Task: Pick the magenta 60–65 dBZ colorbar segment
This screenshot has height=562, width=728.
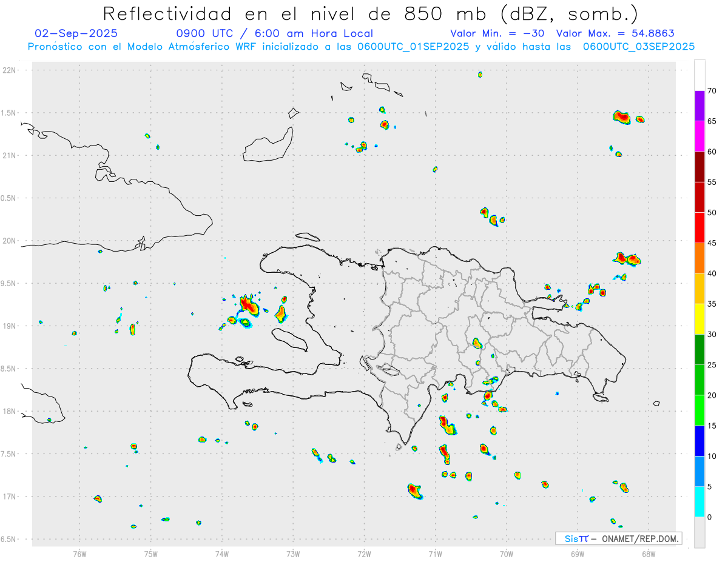Action: [x=699, y=136]
